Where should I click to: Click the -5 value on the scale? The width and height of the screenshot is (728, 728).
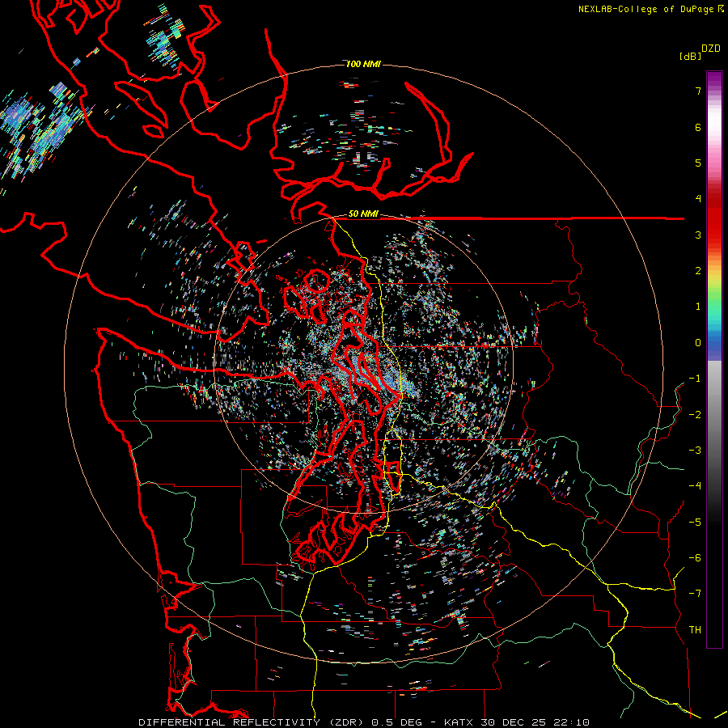point(695,523)
